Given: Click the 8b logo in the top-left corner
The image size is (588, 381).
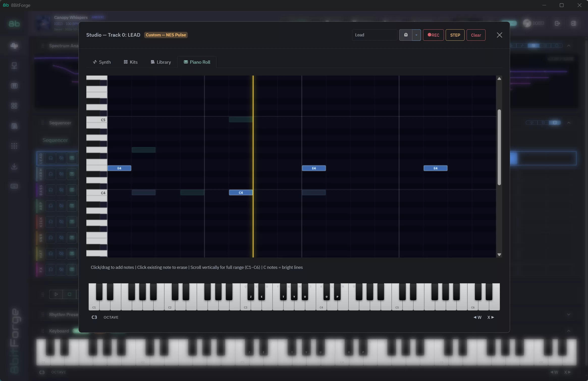Looking at the screenshot, I should pyautogui.click(x=6, y=5).
